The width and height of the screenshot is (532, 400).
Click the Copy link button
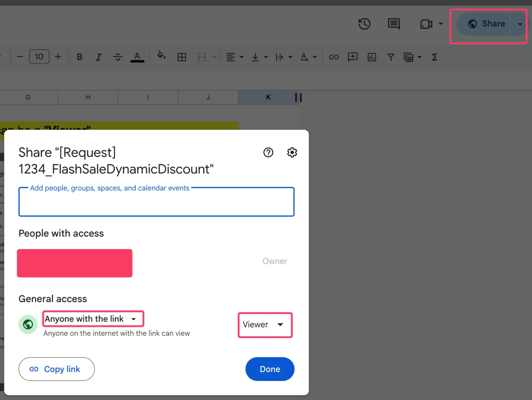point(57,369)
